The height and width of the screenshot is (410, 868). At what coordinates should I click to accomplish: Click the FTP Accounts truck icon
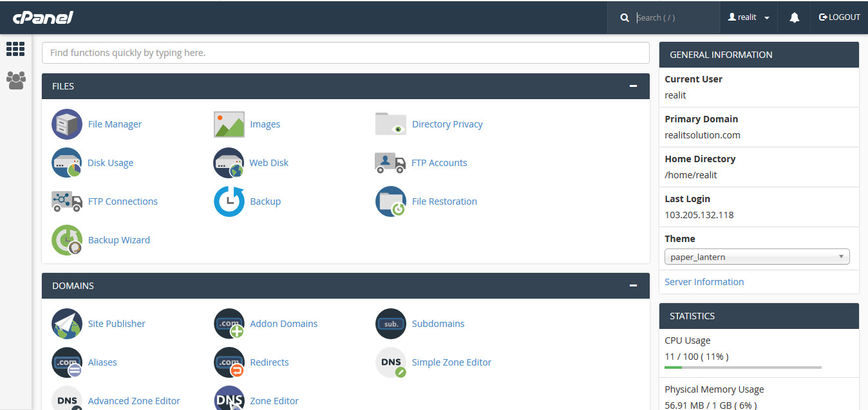[390, 163]
